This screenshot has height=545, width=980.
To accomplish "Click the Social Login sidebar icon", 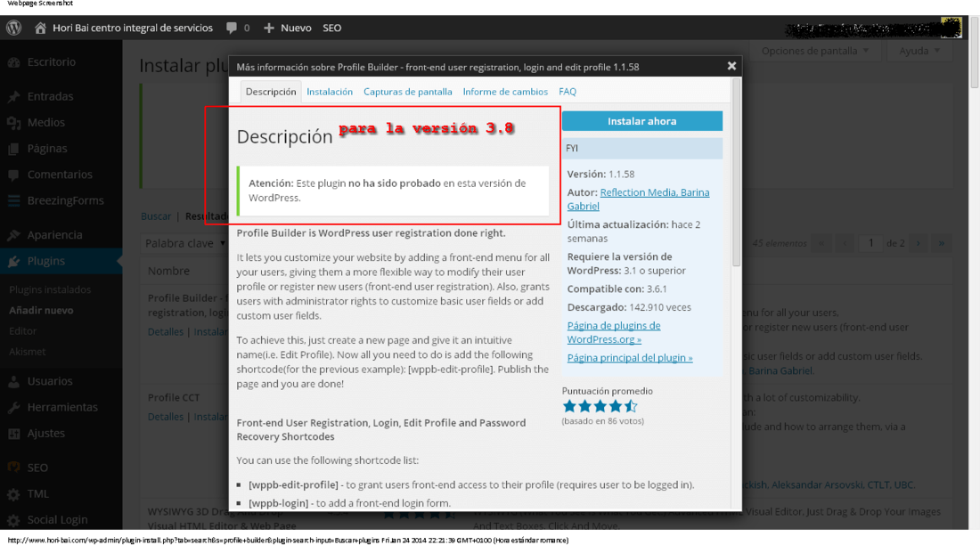I will [13, 520].
